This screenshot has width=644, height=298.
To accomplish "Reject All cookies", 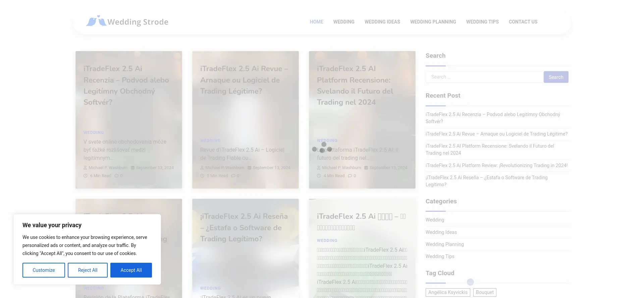I will point(88,270).
